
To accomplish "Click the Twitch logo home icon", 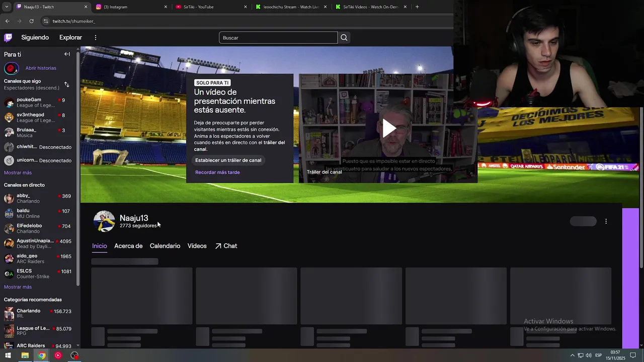I will coord(8,38).
